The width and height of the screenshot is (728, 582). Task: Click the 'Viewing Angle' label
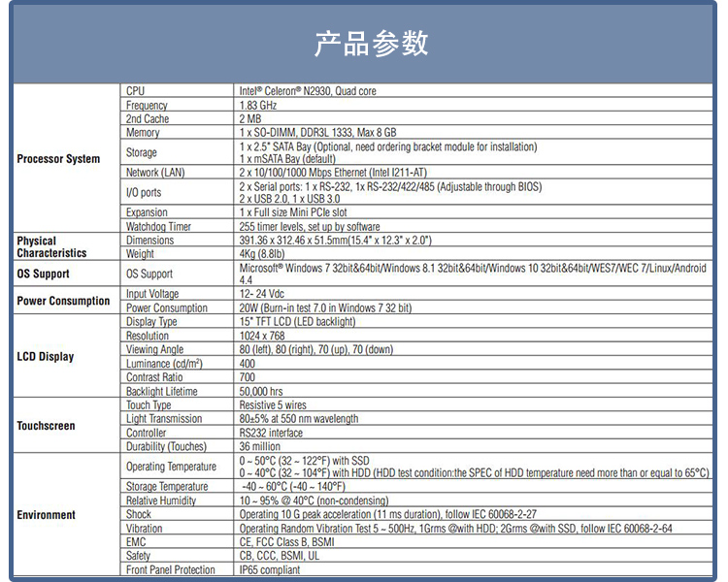pyautogui.click(x=154, y=349)
